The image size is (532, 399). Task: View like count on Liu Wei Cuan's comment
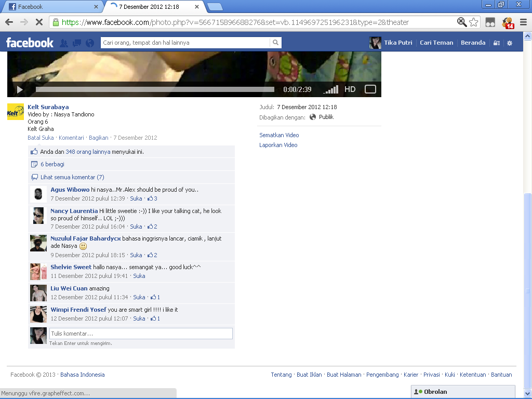tap(155, 297)
